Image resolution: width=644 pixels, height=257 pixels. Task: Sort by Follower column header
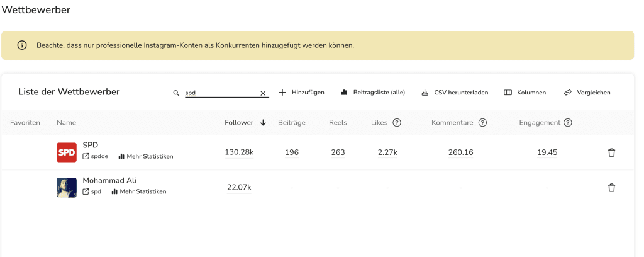[x=239, y=123]
